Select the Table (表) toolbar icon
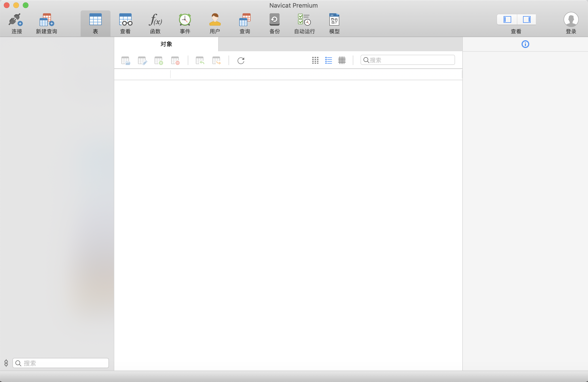Image resolution: width=588 pixels, height=382 pixels. 95,20
